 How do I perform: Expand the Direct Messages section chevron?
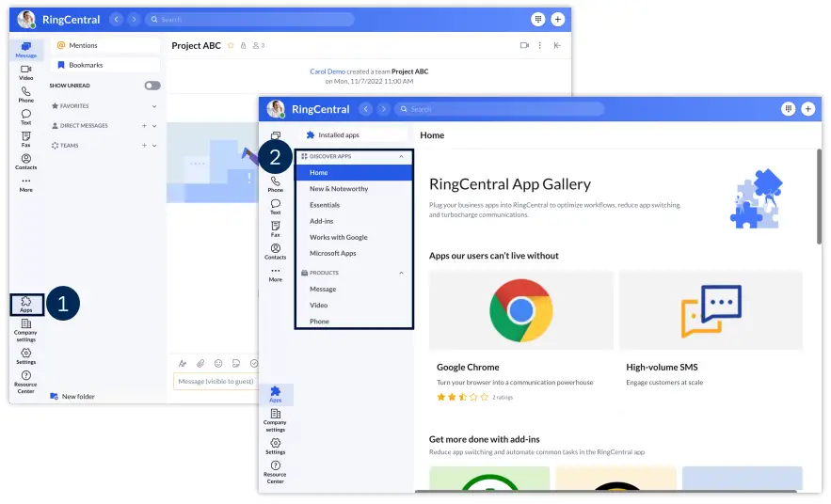(x=154, y=126)
